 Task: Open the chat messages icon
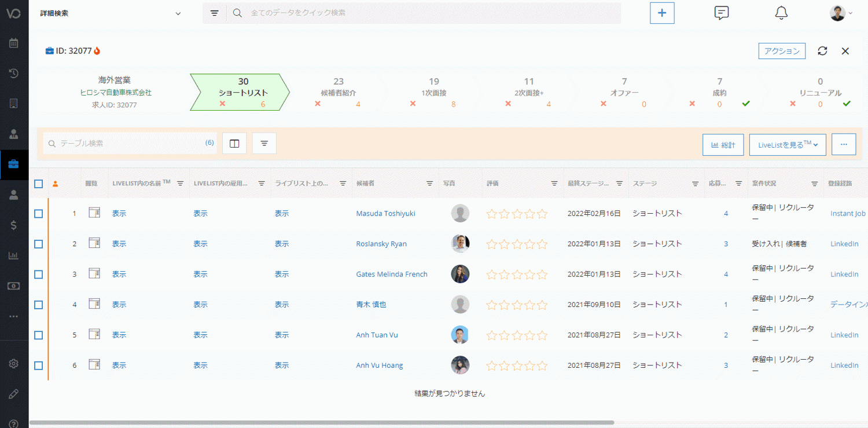click(x=721, y=13)
